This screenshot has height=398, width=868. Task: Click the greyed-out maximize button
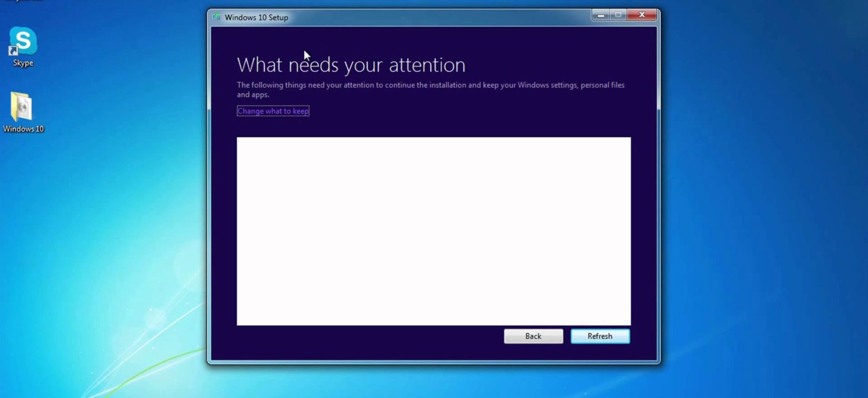[x=618, y=15]
